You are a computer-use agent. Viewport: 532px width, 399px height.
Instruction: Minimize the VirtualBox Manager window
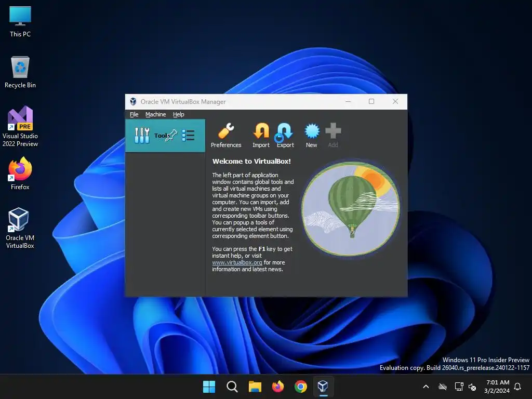tap(348, 101)
